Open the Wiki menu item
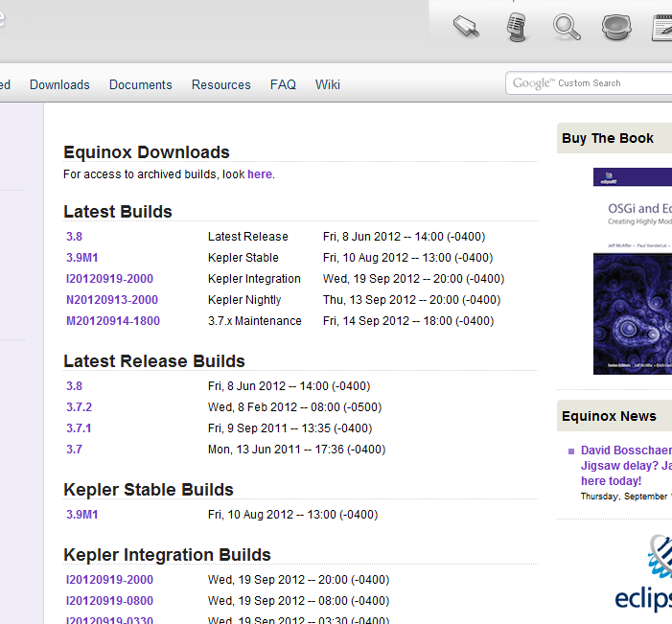Screen dimensions: 672x624 tap(328, 85)
